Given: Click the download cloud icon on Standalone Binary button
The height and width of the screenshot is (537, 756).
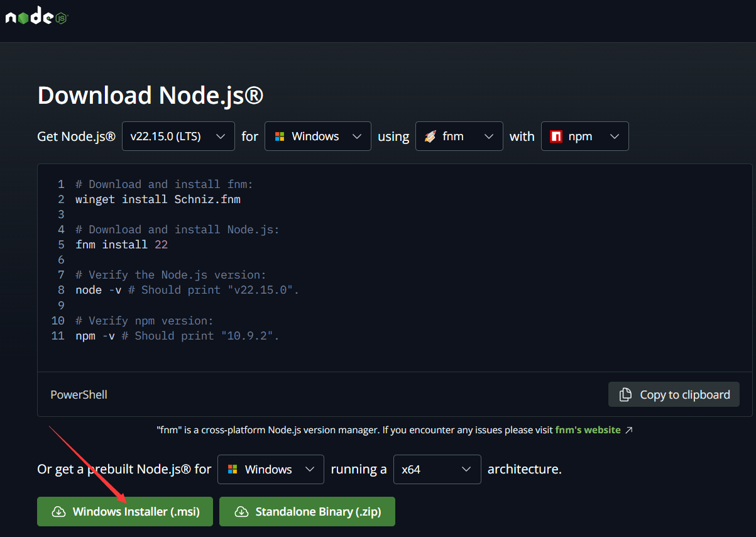Looking at the screenshot, I should [x=241, y=511].
